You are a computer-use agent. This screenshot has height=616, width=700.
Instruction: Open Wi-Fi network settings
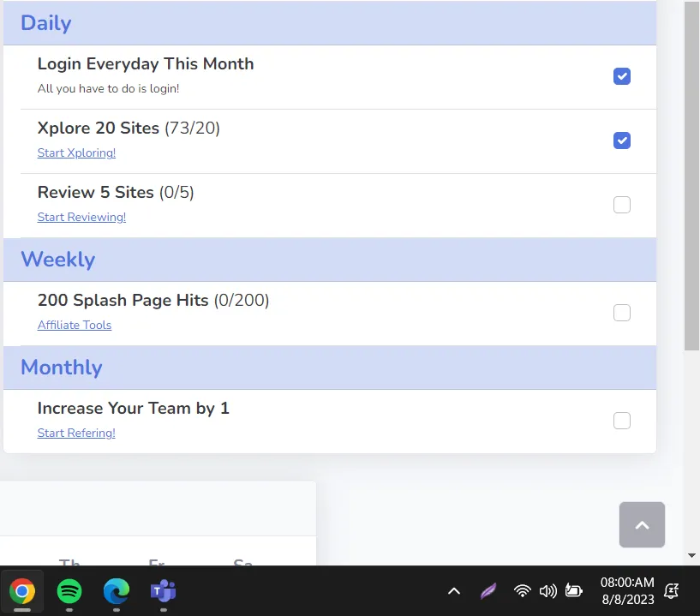(522, 591)
